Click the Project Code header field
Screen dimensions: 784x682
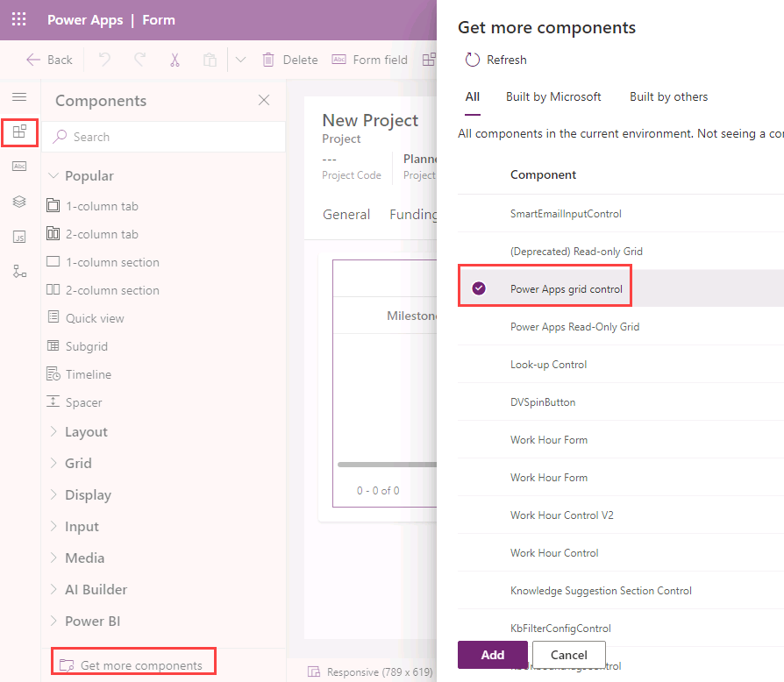(352, 167)
